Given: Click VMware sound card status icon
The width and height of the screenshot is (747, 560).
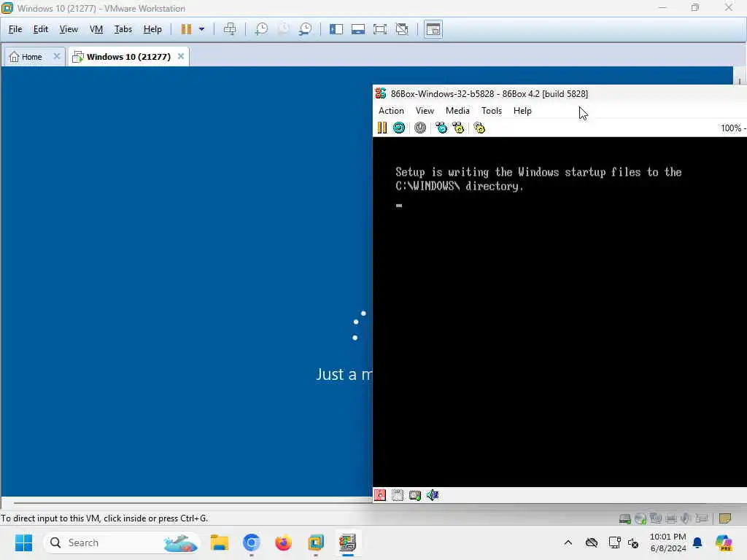Looking at the screenshot, I should tap(686, 518).
